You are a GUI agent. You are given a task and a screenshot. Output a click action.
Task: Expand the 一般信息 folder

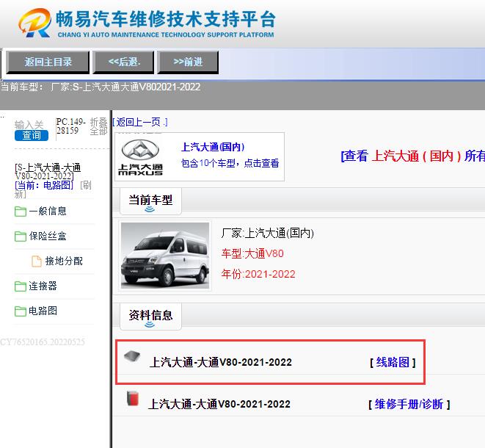[x=48, y=212]
